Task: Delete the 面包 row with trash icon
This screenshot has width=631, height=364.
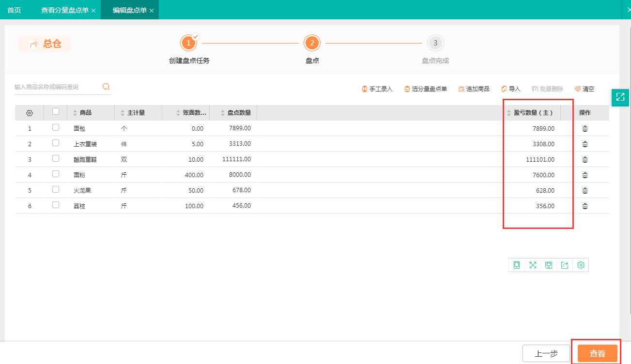Action: (585, 129)
